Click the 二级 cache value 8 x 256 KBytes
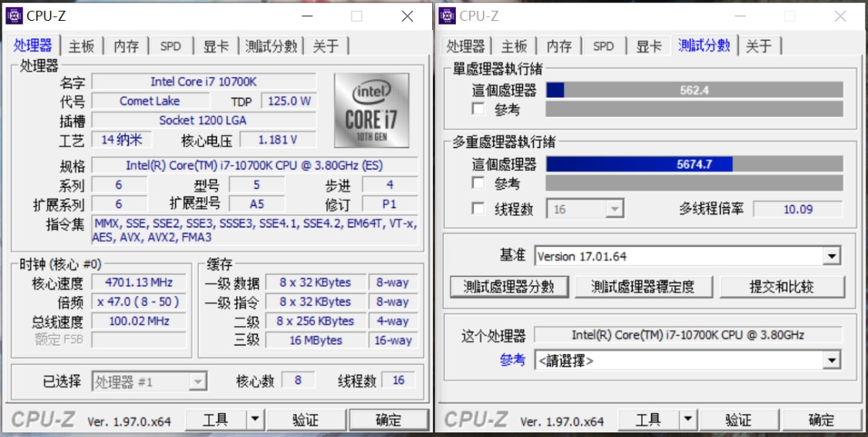 pyautogui.click(x=316, y=321)
